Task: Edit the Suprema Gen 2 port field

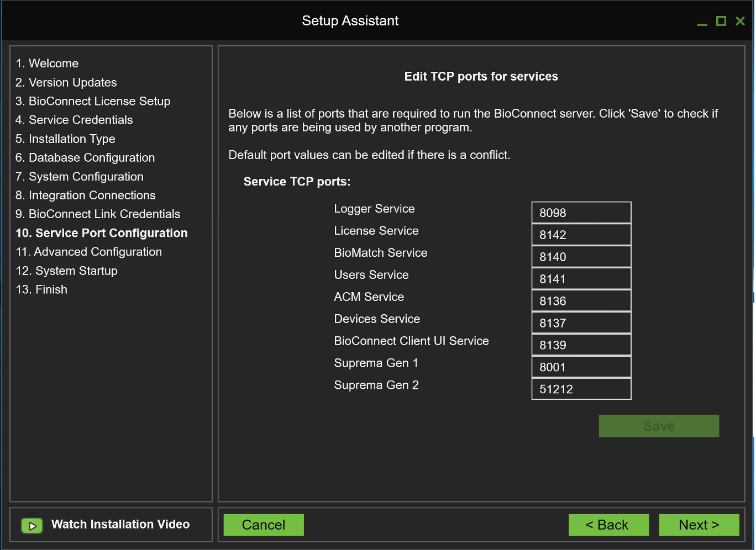Action: pos(581,389)
